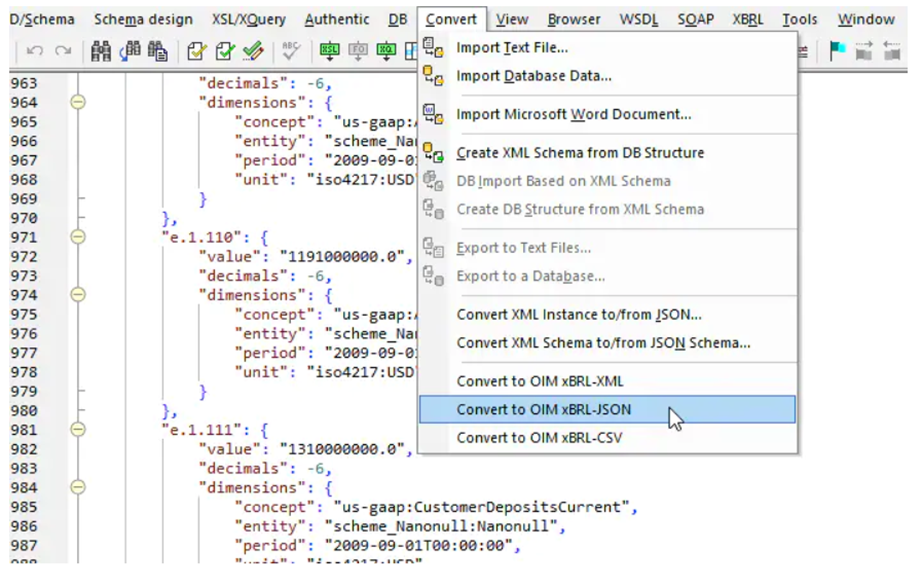Click the spelling check ABC icon
The height and width of the screenshot is (586, 921).
(292, 51)
